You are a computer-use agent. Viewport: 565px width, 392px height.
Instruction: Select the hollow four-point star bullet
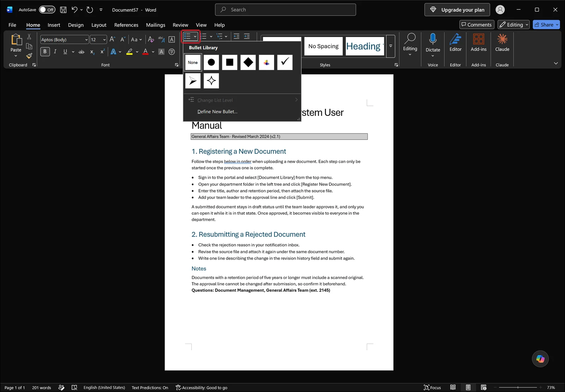(x=211, y=81)
